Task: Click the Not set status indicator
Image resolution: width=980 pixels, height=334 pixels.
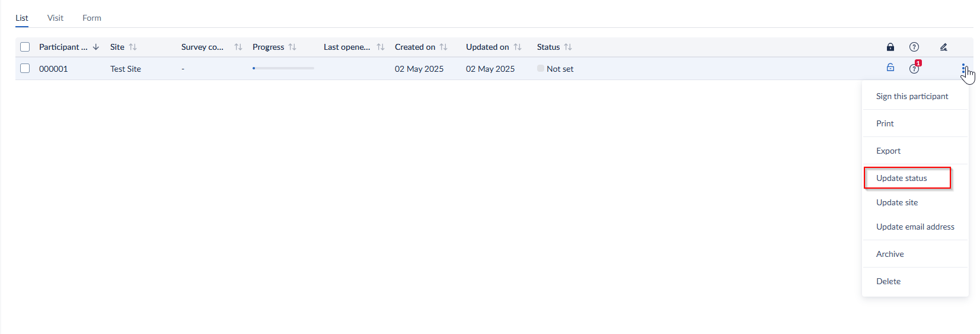Action: [555, 69]
